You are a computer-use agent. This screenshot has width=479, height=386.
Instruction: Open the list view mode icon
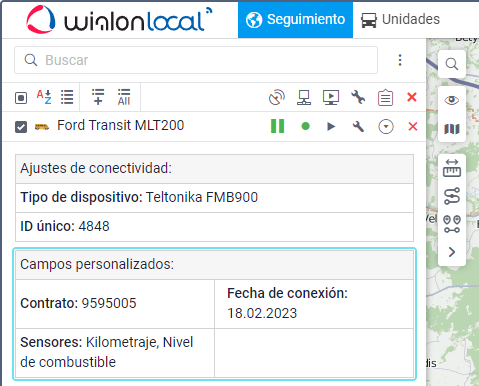point(67,97)
